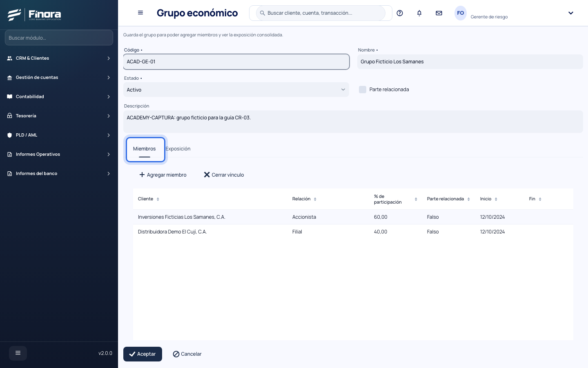
Task: Click the PLD / AML shield icon
Action: [10, 135]
